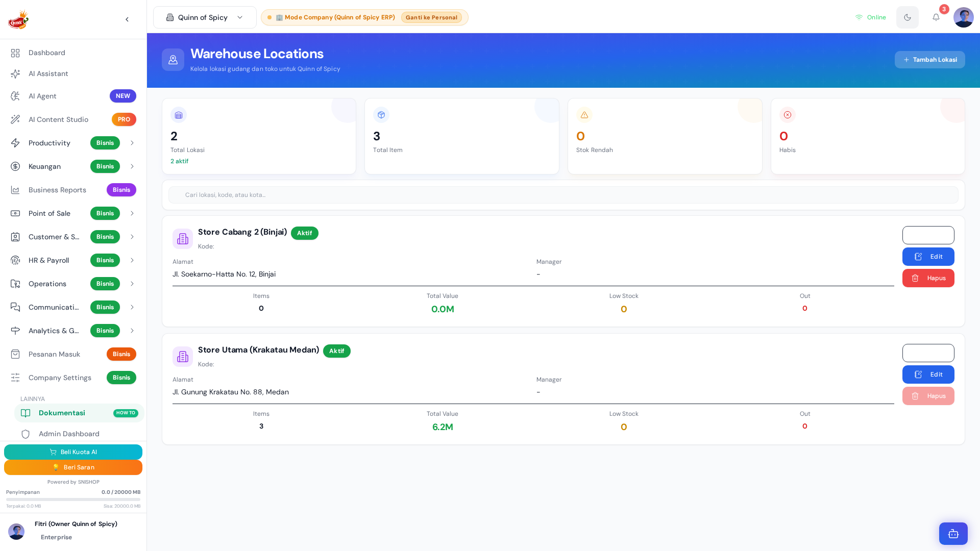The image size is (980, 551).
Task: Open Dashboard from sidebar
Action: (x=73, y=53)
